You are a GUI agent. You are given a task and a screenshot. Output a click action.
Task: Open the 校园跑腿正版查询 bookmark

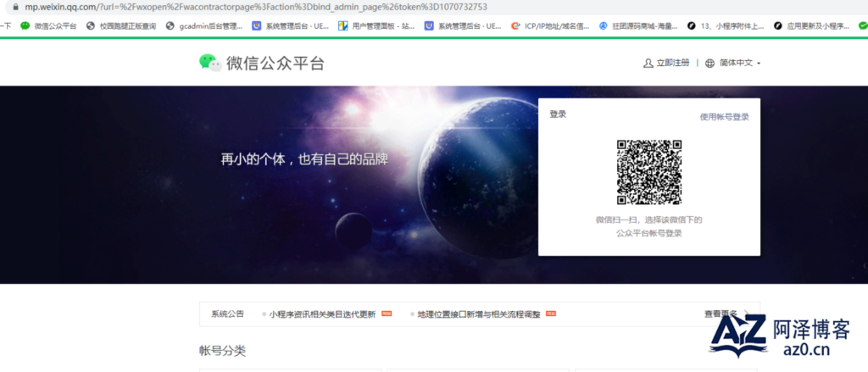tap(121, 25)
